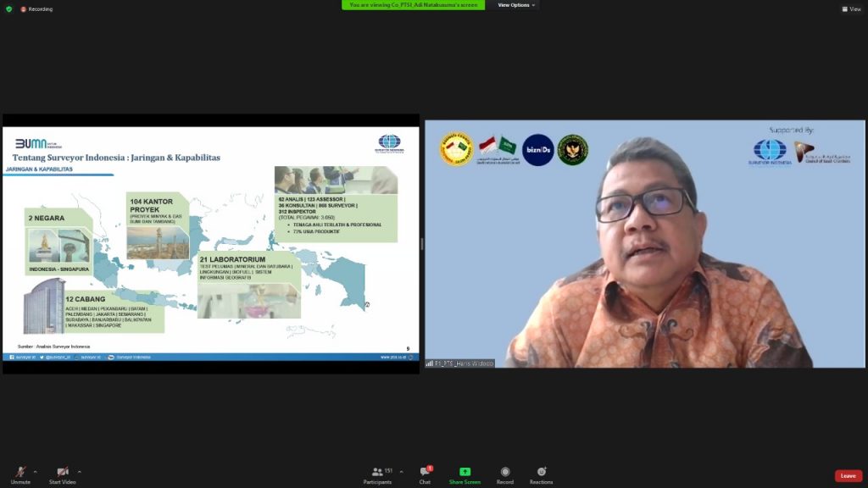Expand the caret next to Participants
Viewport: 868px width, 488px height.
[401, 472]
